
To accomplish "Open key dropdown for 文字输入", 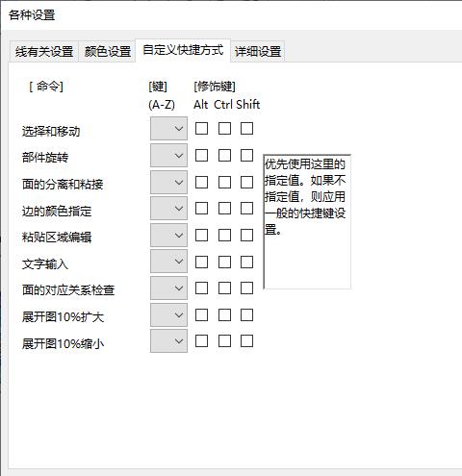I will [x=168, y=262].
